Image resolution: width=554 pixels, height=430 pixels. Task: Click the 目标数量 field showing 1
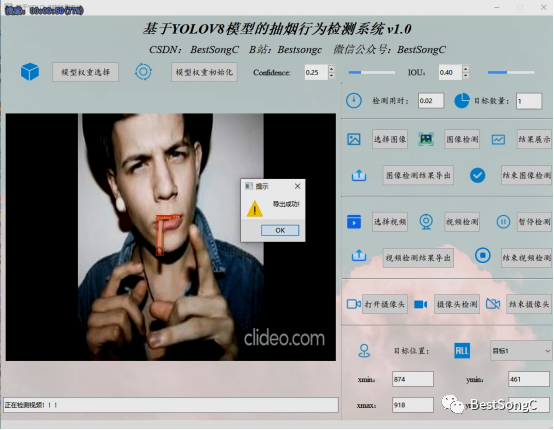(x=529, y=101)
